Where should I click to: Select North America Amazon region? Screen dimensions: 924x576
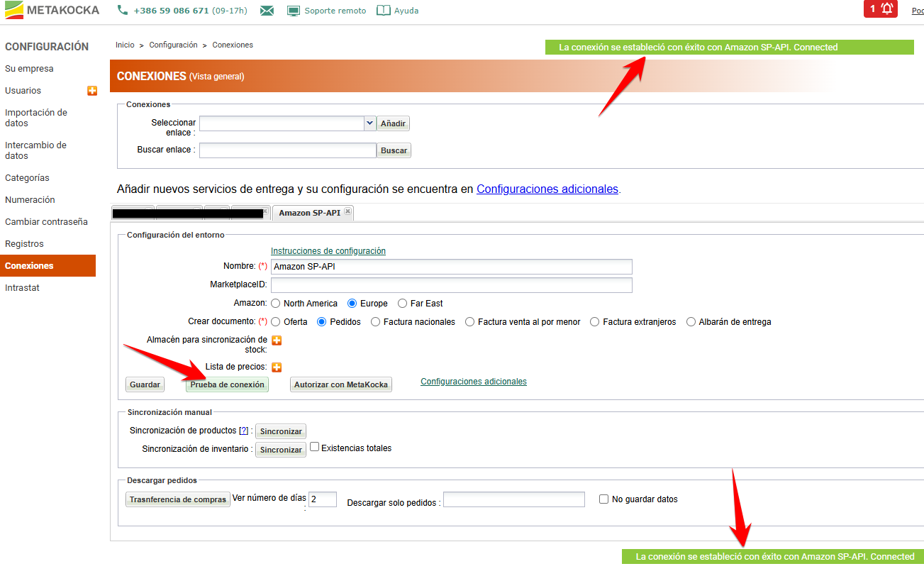(276, 304)
